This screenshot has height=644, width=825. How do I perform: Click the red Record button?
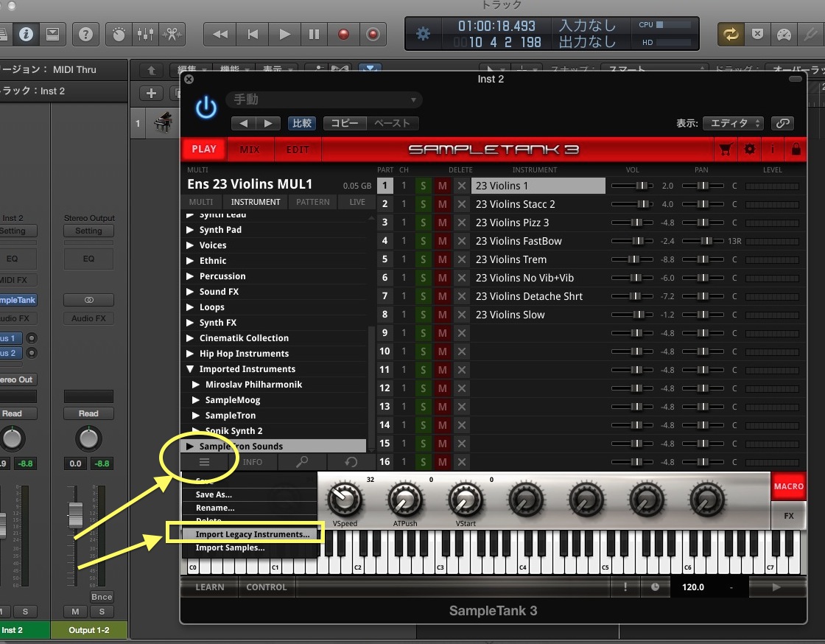(x=343, y=35)
